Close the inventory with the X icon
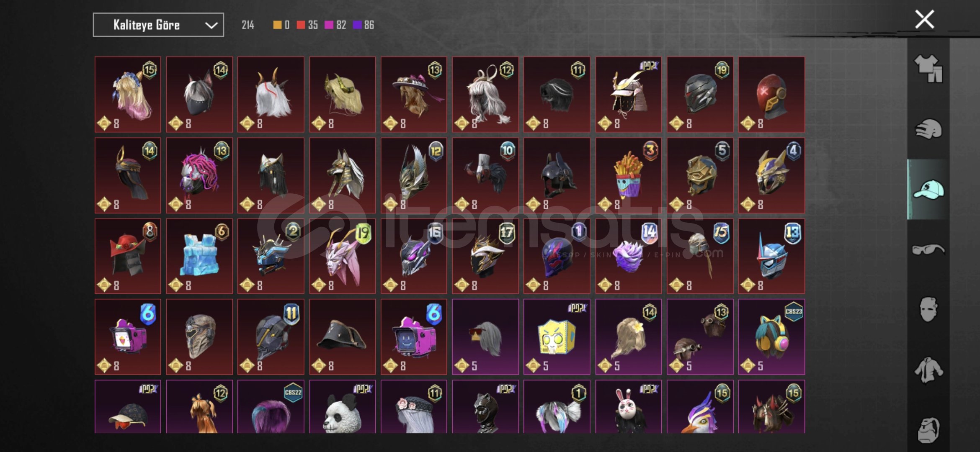Viewport: 980px width, 452px height. click(x=924, y=19)
